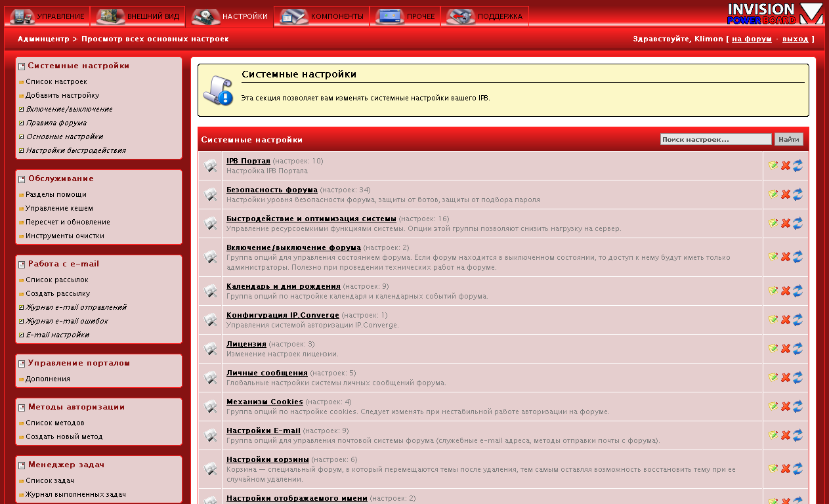
Task: Switch to the Компоненты tab
Action: tap(322, 16)
